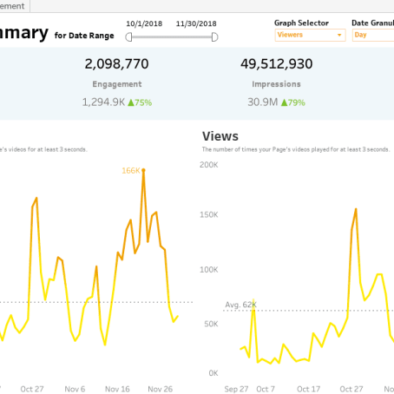This screenshot has width=394, height=394.
Task: Click the 75% green increase indicator
Action: pyautogui.click(x=140, y=103)
